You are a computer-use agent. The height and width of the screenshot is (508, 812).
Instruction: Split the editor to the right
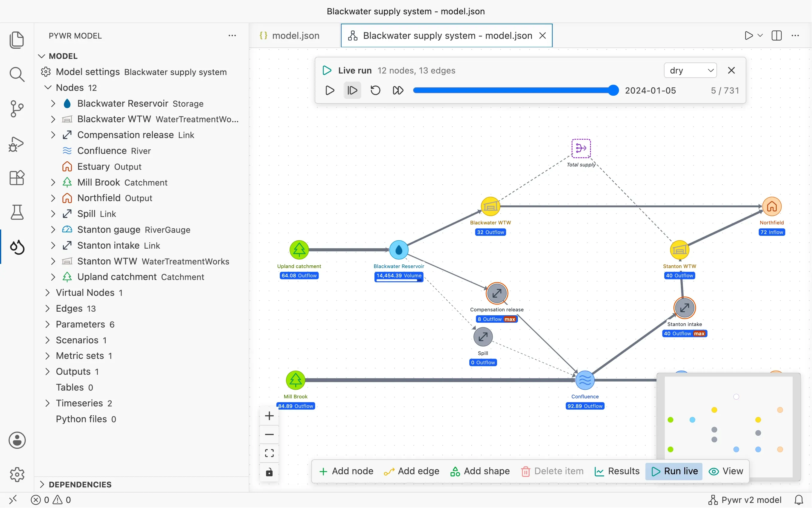776,35
